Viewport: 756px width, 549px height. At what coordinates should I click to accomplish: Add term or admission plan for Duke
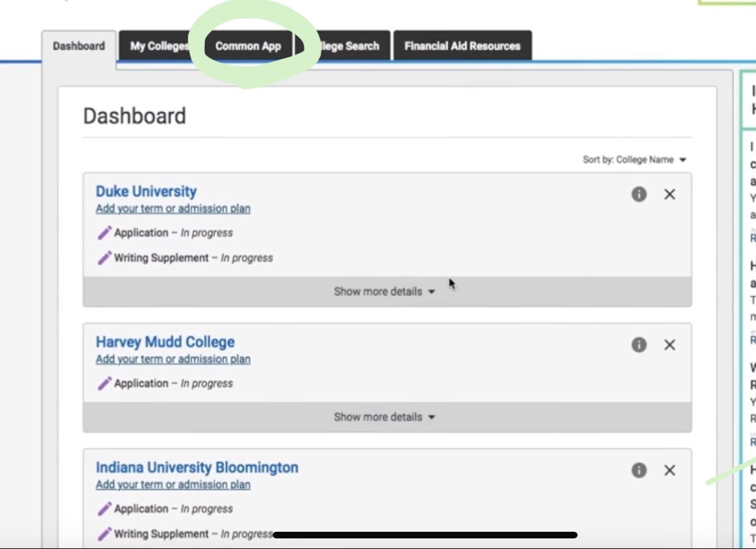click(x=173, y=209)
